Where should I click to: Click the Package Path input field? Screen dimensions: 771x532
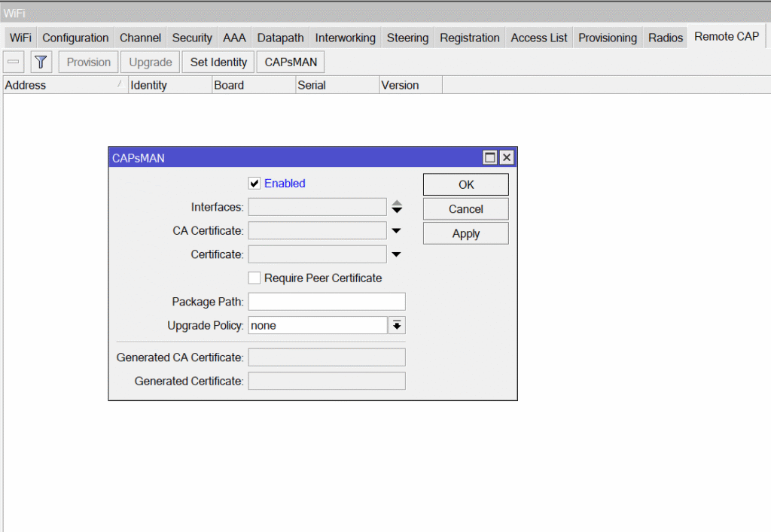327,302
